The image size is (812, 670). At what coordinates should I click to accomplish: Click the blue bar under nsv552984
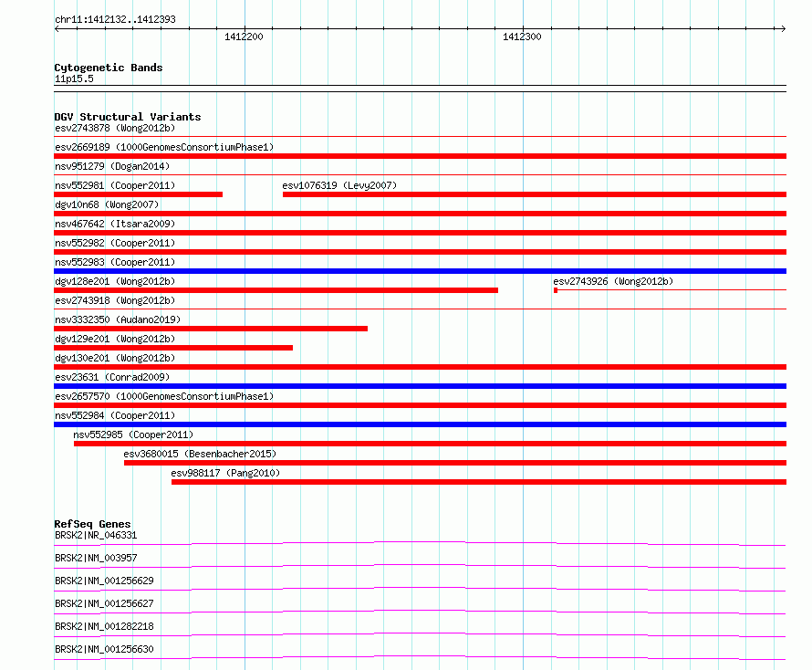coord(420,424)
